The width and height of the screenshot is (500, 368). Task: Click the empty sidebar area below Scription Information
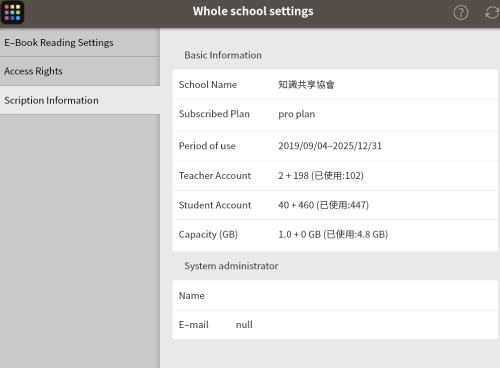click(80, 241)
